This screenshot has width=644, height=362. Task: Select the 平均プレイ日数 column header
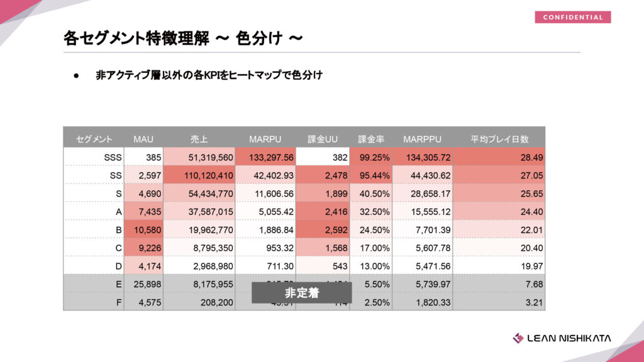click(499, 138)
